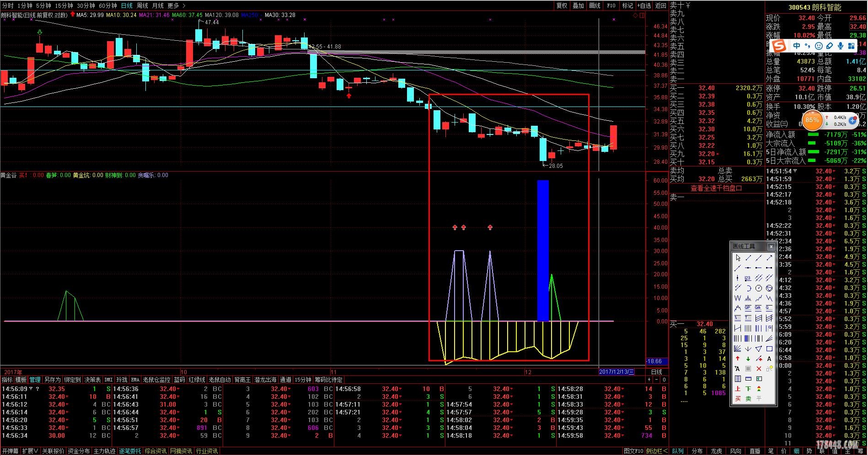
Task: Select the ruler measurement tool
Action: click(x=748, y=379)
